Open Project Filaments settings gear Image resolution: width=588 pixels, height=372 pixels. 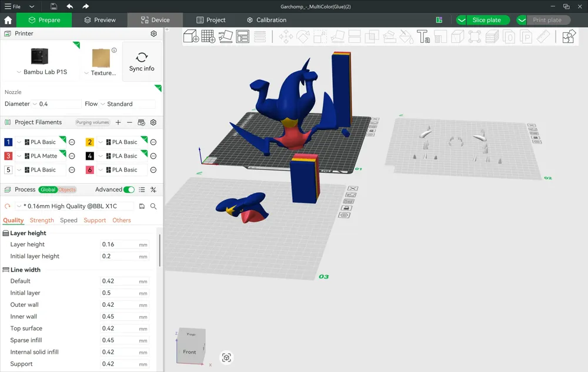point(153,122)
